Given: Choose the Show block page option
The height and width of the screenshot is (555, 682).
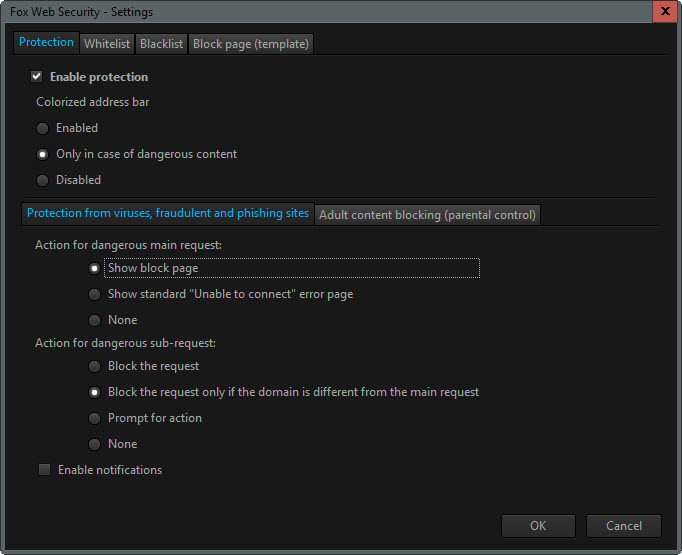Looking at the screenshot, I should coord(94,268).
